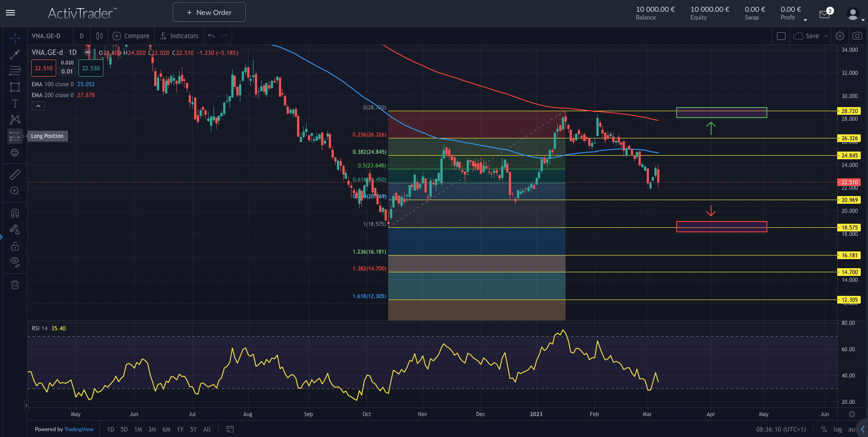Select the text annotation tool
The image size is (868, 437).
15,103
